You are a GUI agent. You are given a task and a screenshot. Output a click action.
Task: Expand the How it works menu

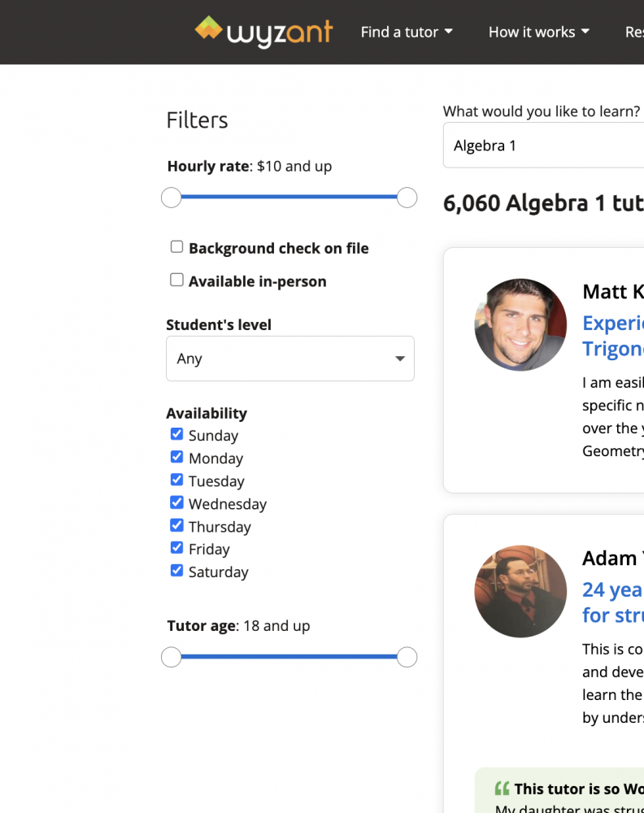[x=538, y=33]
